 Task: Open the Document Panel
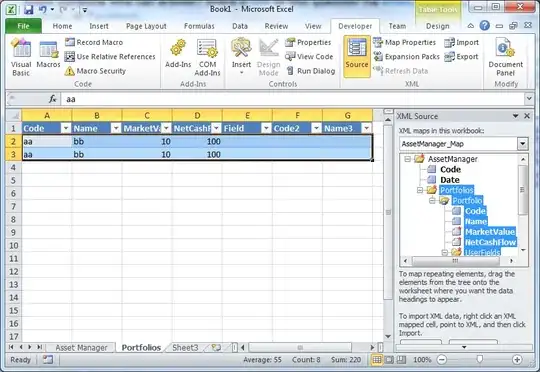pyautogui.click(x=505, y=58)
